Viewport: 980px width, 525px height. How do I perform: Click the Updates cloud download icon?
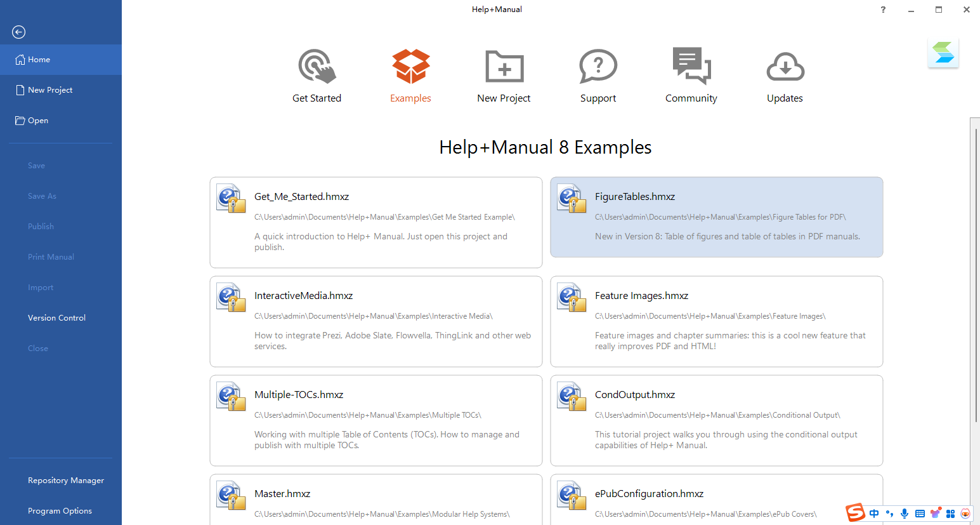tap(785, 67)
